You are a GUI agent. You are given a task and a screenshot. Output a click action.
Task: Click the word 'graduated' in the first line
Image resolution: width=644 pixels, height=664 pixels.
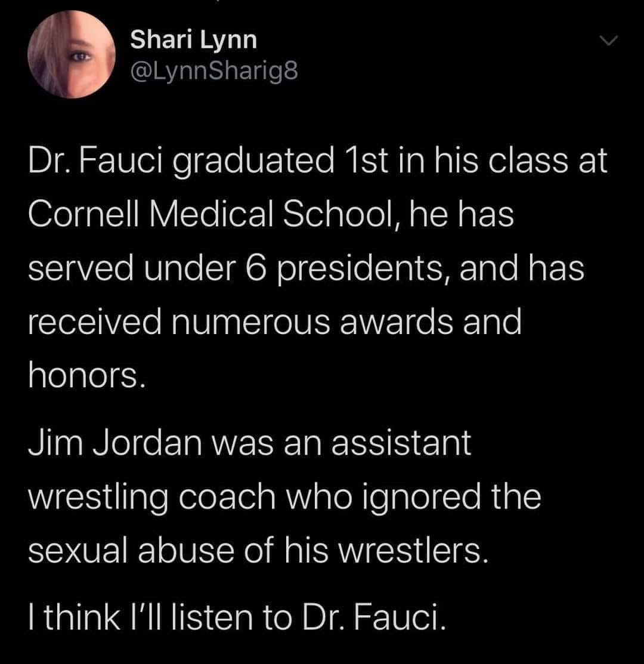coord(253,161)
